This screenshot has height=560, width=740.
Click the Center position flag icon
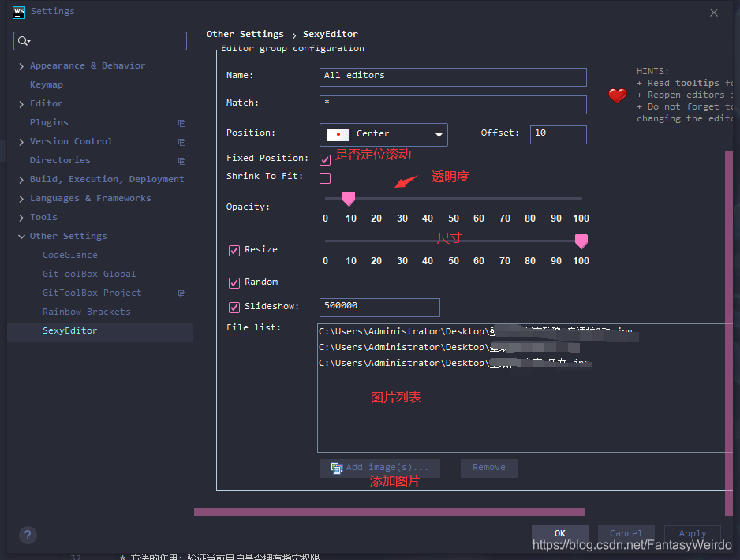tap(338, 134)
